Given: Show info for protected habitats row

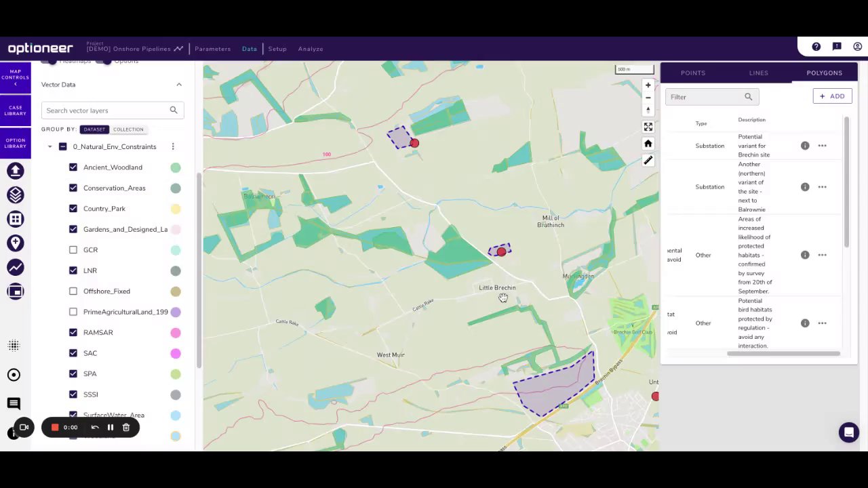Looking at the screenshot, I should (805, 255).
